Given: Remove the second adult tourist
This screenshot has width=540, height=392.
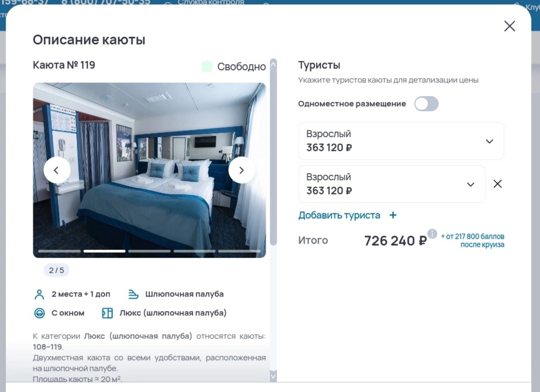Looking at the screenshot, I should 497,184.
